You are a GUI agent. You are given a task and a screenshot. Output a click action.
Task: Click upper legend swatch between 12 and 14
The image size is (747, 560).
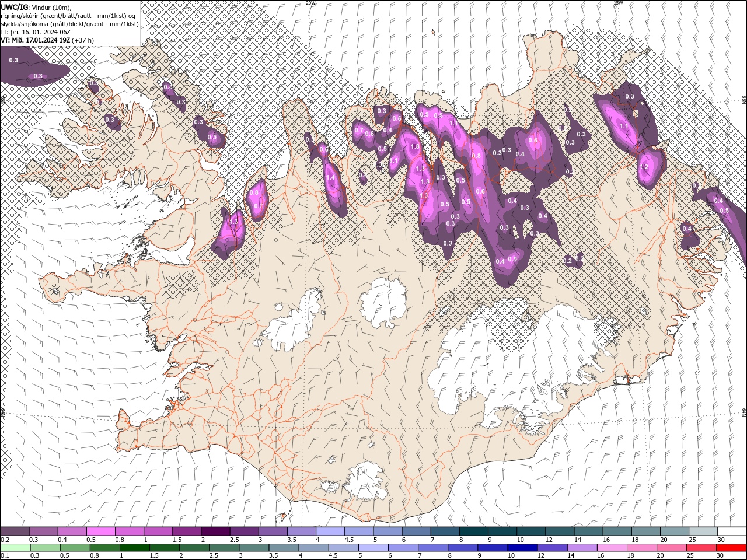(x=560, y=531)
